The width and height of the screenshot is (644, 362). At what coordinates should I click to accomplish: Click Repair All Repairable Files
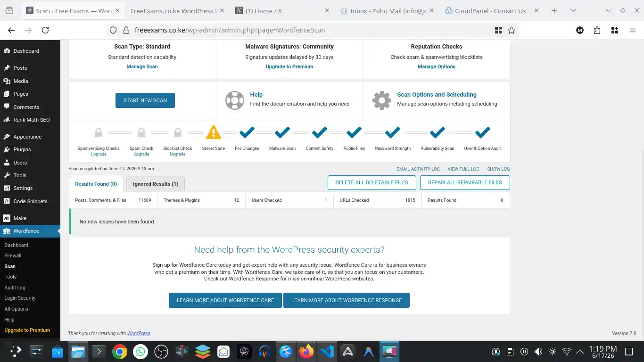tap(465, 182)
